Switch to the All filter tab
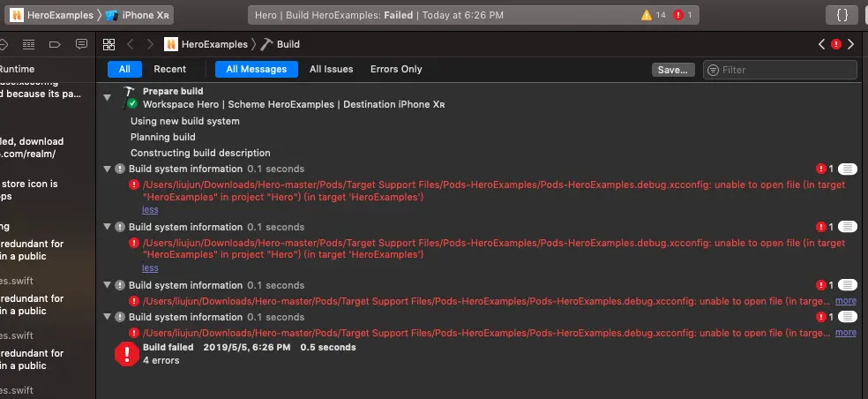The width and height of the screenshot is (868, 399). point(124,69)
